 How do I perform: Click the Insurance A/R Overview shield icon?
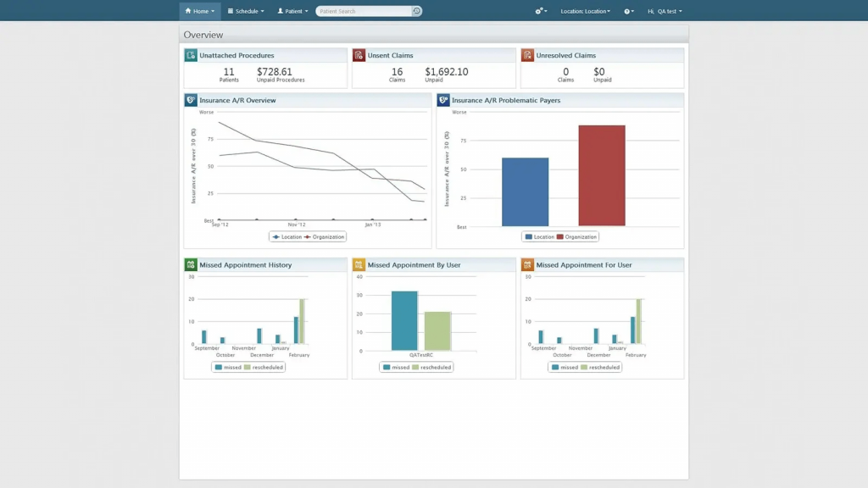pyautogui.click(x=190, y=100)
